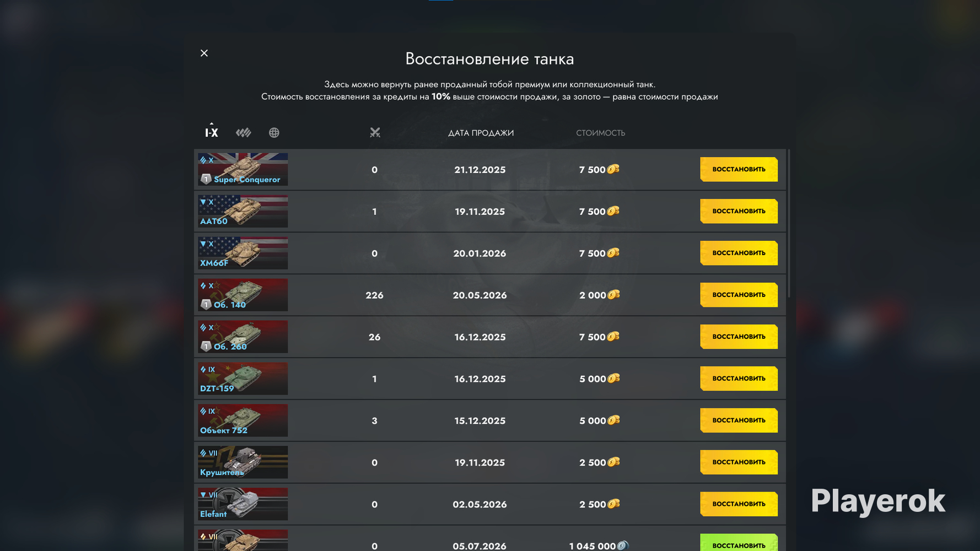Select the Super Conqueror tank thumbnail
980x551 pixels.
coord(243,169)
